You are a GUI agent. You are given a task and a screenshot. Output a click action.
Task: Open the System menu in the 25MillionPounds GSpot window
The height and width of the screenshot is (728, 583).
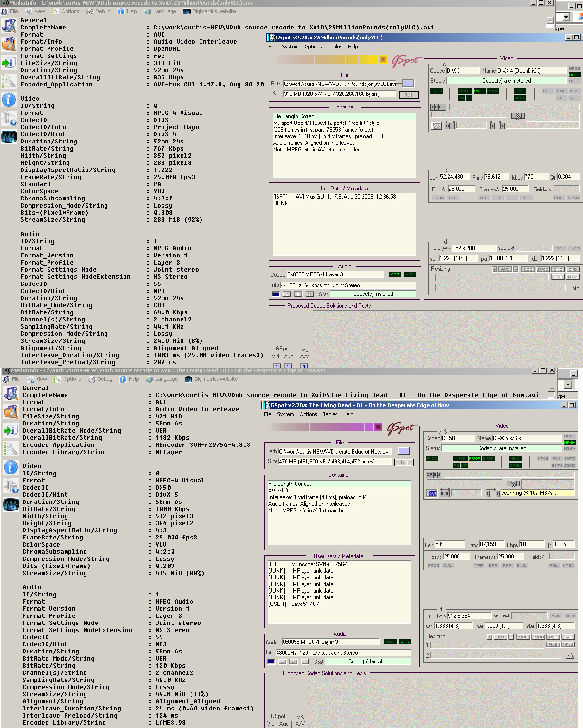click(x=290, y=47)
